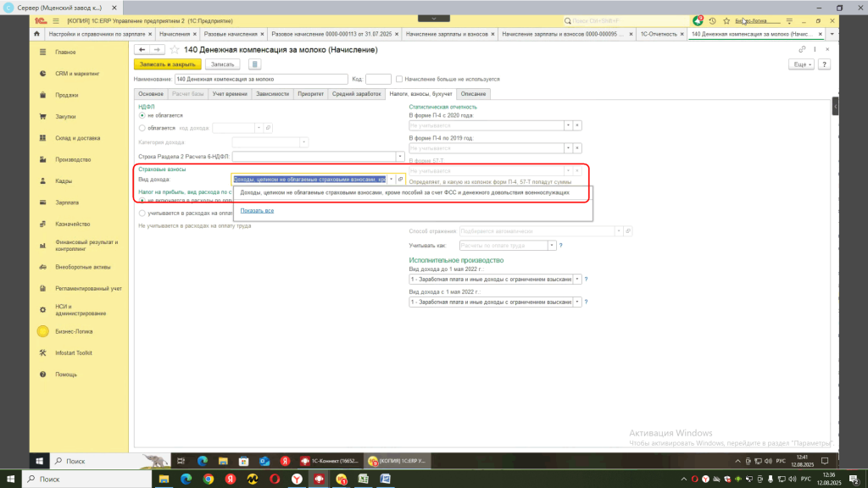Open Зарплата sidebar icon
Viewport: 868px width, 488px height.
click(42, 202)
